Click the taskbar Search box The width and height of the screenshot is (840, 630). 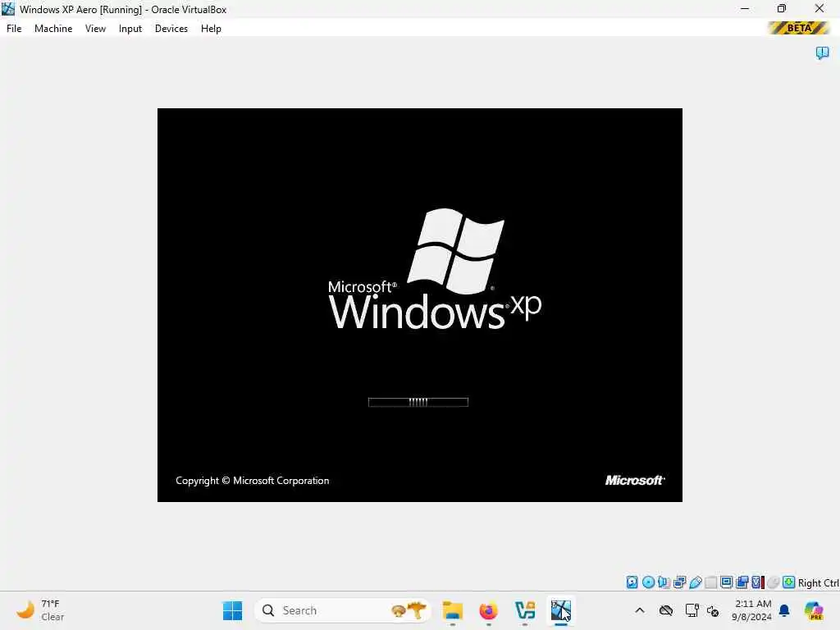[x=343, y=610]
